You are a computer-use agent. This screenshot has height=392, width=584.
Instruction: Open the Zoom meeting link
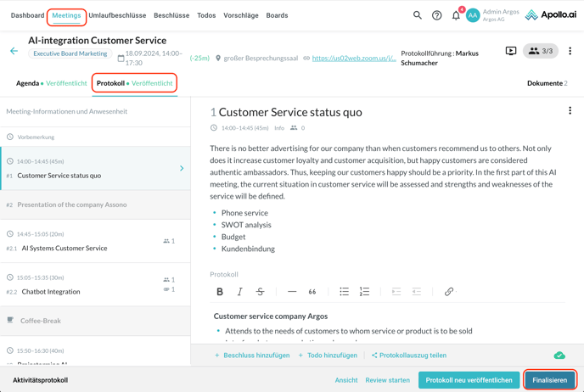(x=353, y=59)
